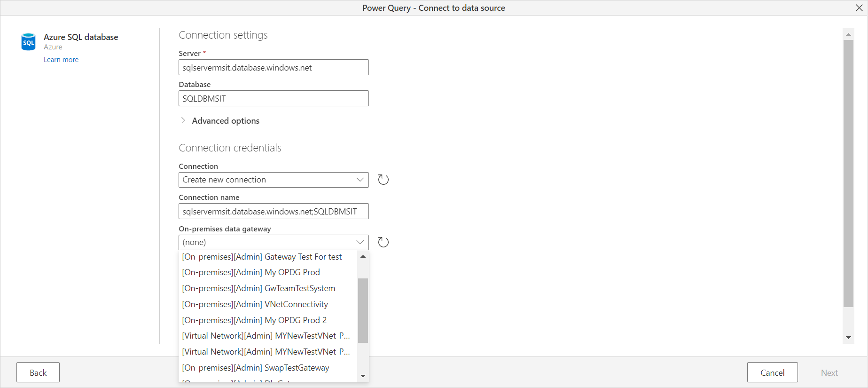Click main panel scroll up arrow

848,34
